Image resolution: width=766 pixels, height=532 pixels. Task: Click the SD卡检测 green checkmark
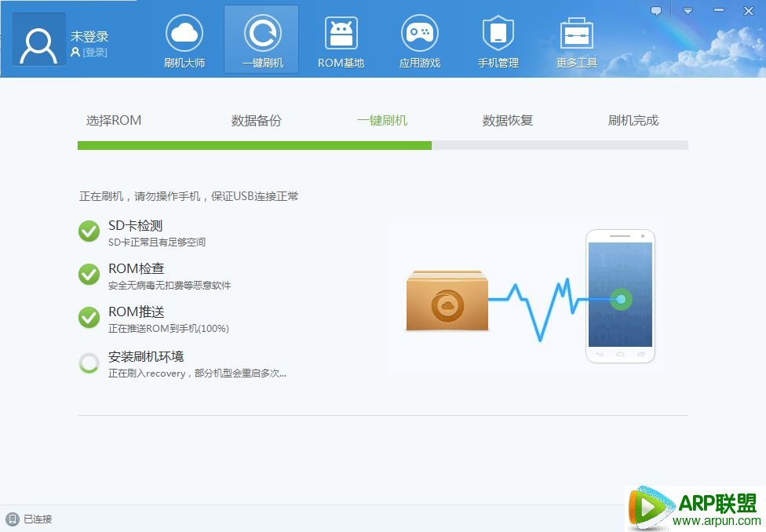89,231
